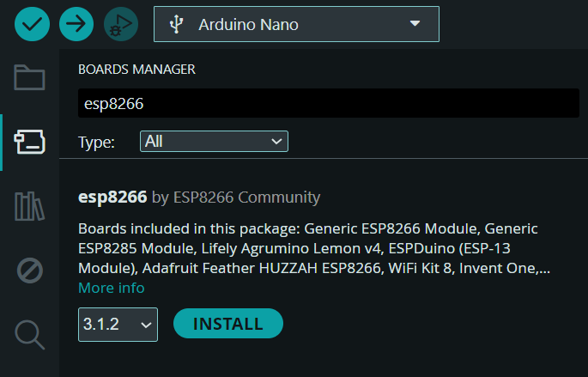Click the esp8266 search input field
Image resolution: width=588 pixels, height=377 pixels.
(x=328, y=104)
